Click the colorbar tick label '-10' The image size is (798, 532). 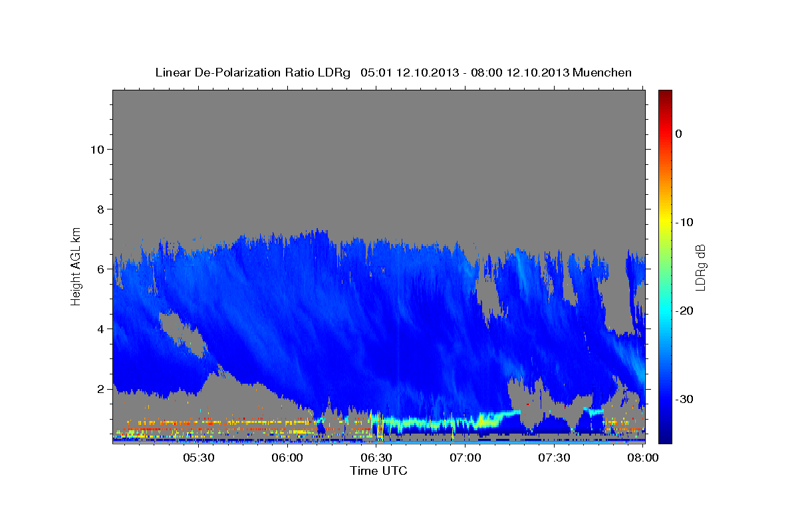(684, 222)
